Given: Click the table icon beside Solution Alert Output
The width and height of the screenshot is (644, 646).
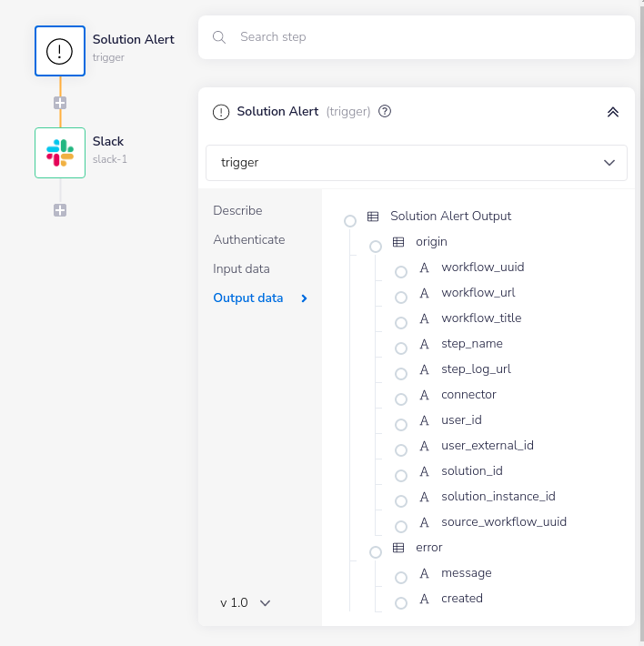Looking at the screenshot, I should click(373, 217).
